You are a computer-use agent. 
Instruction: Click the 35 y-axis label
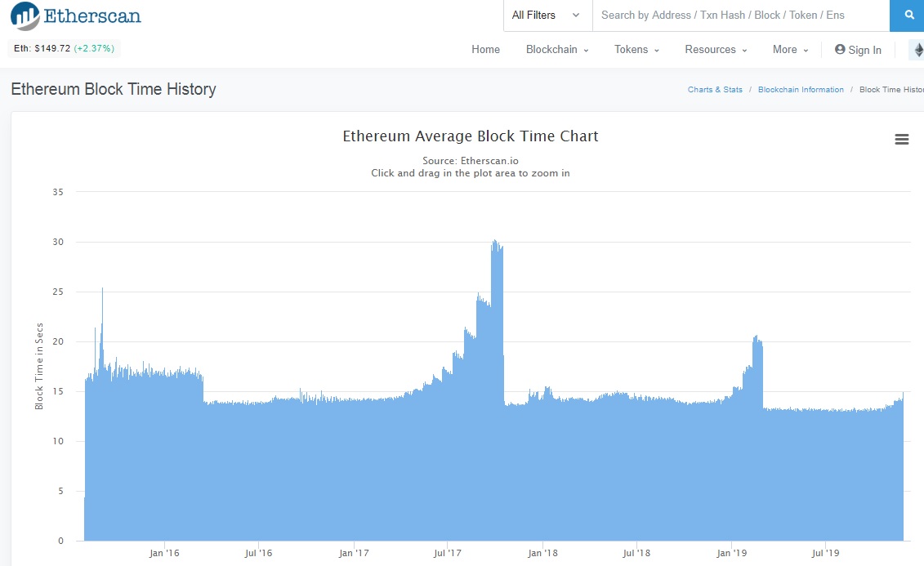58,192
